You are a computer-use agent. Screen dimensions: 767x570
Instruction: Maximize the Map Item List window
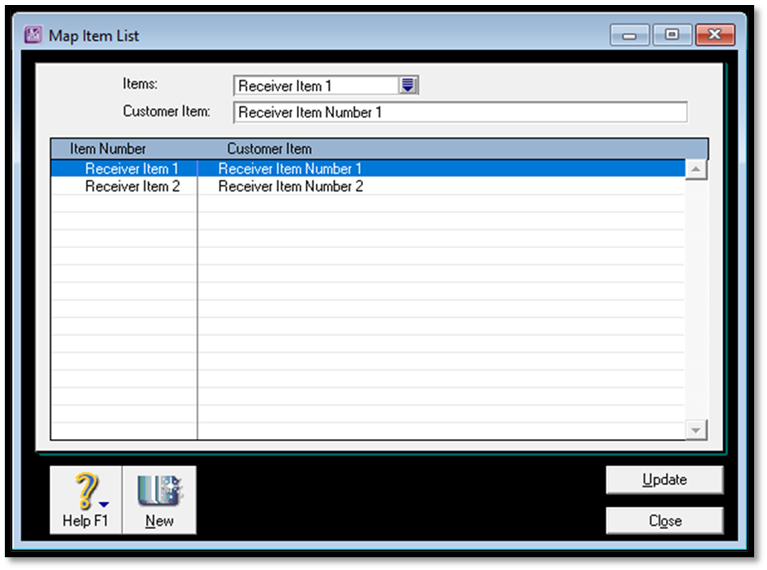tap(672, 35)
